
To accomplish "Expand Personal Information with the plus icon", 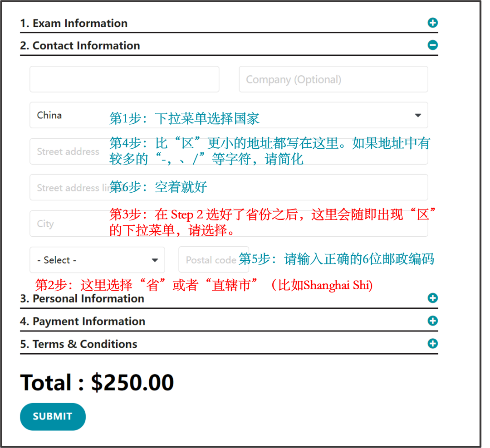I will coord(432,298).
